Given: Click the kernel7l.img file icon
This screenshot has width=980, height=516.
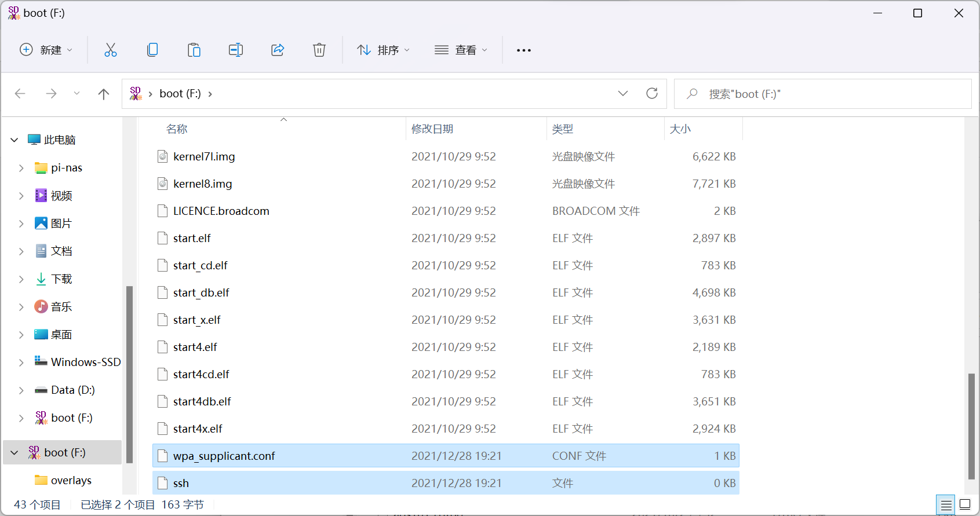Looking at the screenshot, I should 163,156.
